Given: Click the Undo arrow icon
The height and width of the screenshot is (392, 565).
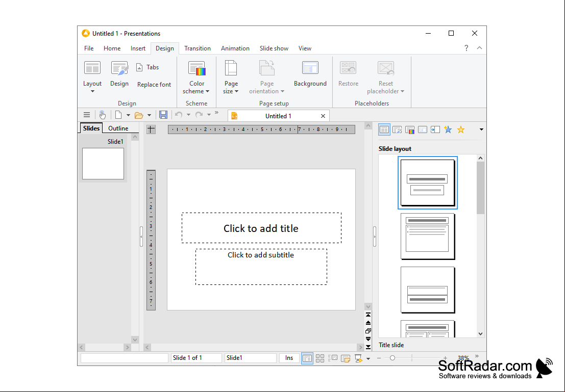Looking at the screenshot, I should [179, 115].
